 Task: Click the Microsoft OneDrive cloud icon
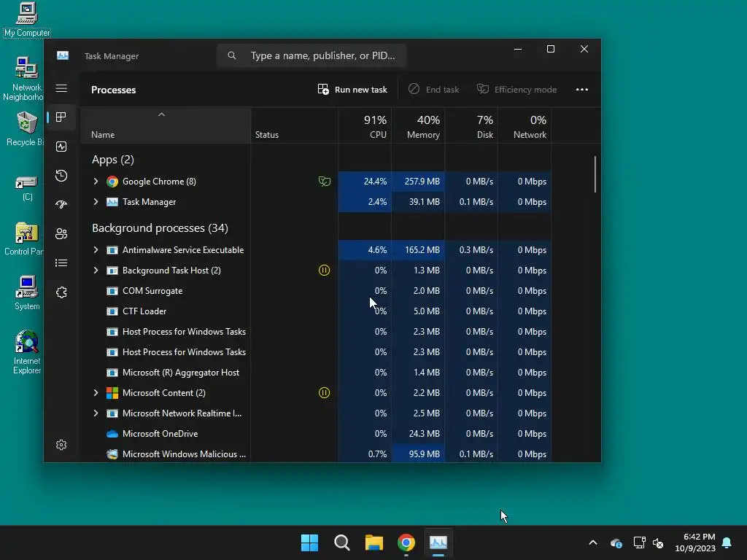click(x=112, y=434)
